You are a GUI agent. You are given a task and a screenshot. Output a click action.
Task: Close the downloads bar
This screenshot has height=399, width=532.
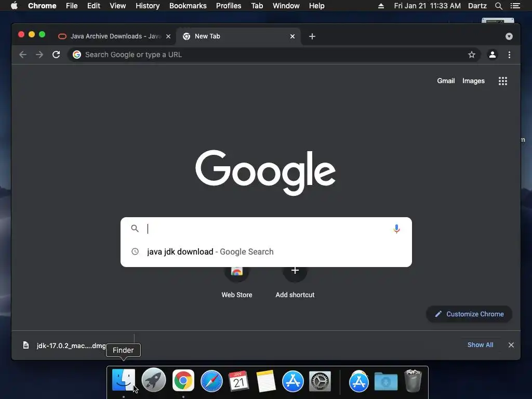511,345
